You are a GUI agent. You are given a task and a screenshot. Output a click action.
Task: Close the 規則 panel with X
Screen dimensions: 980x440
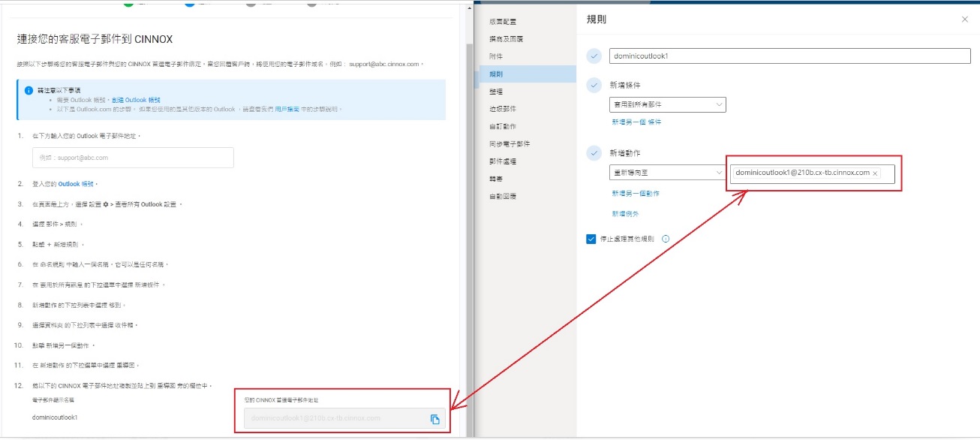click(x=965, y=20)
